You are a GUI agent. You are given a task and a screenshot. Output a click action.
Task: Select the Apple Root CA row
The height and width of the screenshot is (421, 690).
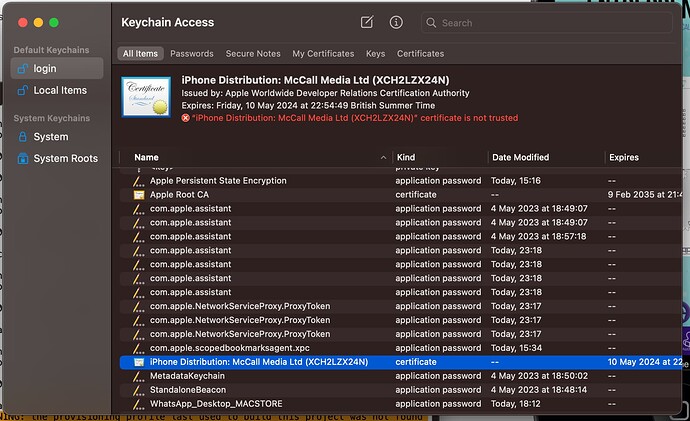tap(400, 195)
